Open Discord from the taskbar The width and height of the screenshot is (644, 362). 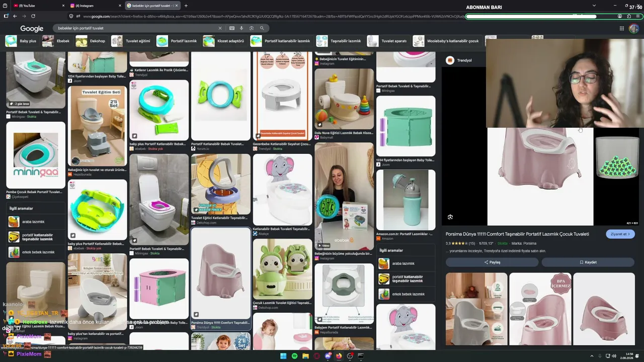pyautogui.click(x=328, y=356)
